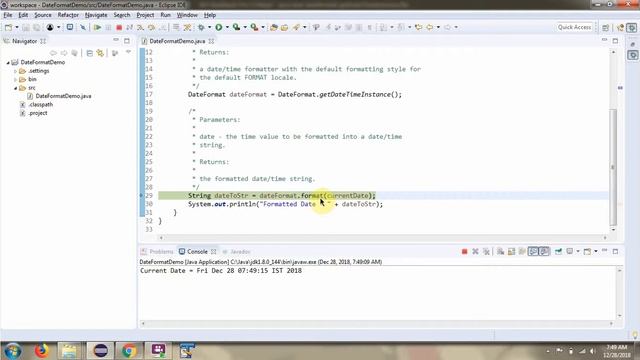
Task: Open Google Chrome from the taskbar
Action: click(x=129, y=351)
